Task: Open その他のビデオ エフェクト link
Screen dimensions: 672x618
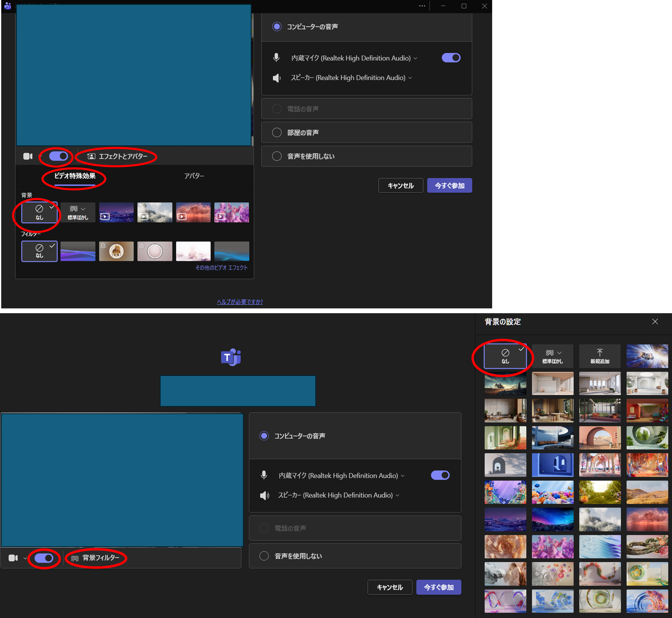Action: point(221,268)
